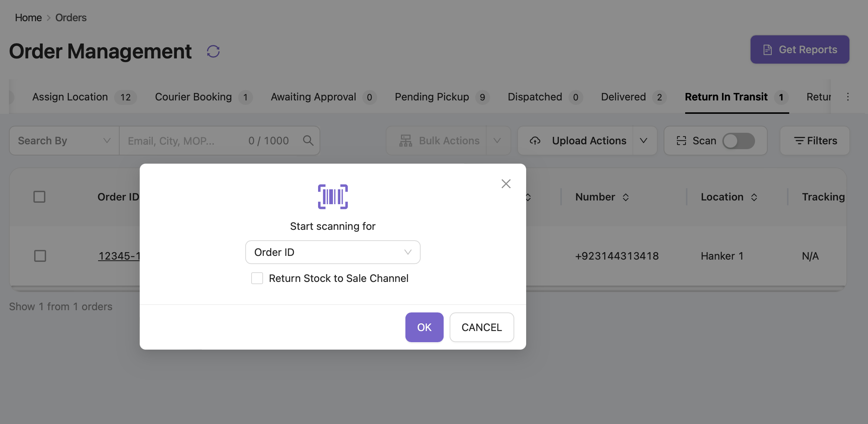Select the checkbox for order 12345-1
Screen dimensions: 868x424
40,256
